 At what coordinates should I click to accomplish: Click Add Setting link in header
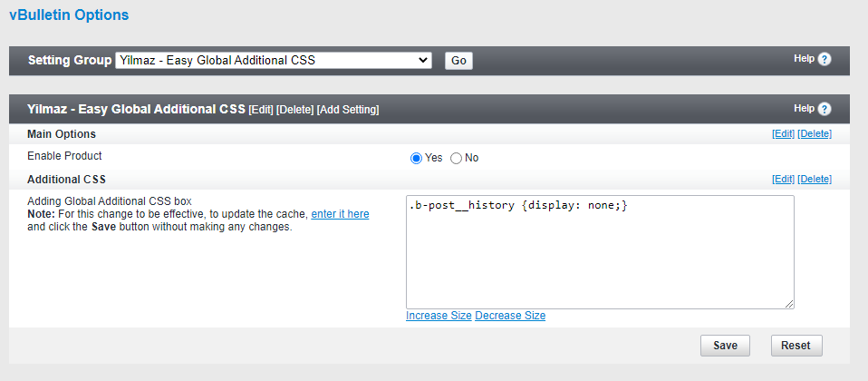pos(348,110)
